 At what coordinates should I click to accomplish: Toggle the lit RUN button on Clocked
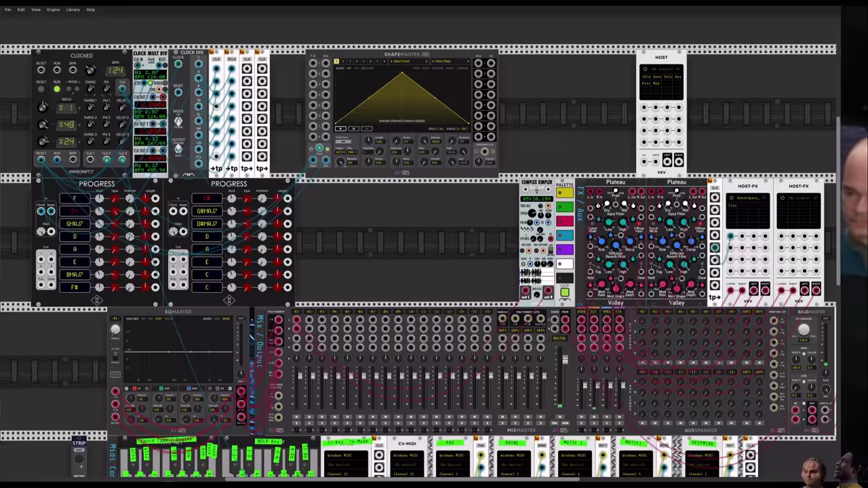click(x=56, y=89)
